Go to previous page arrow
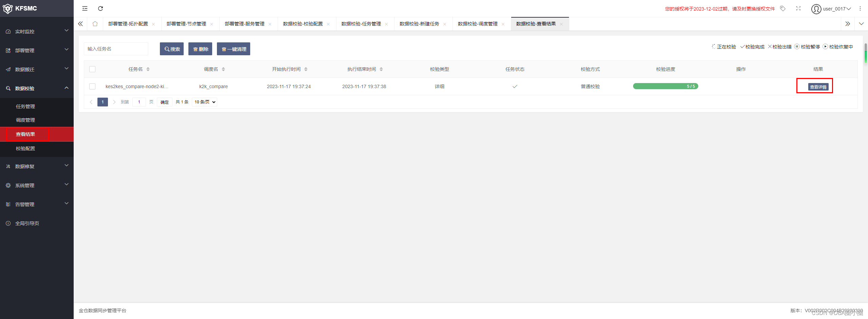 point(91,102)
